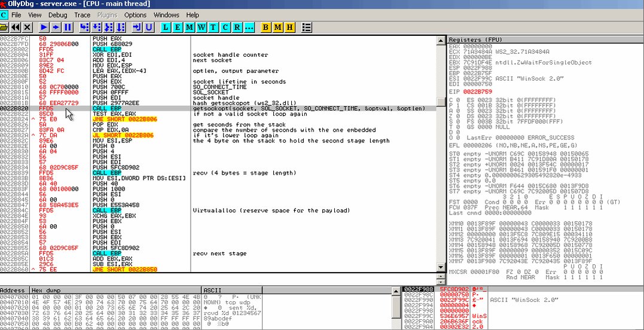Click the Hex dump column header
The height and width of the screenshot is (330, 644).
click(x=116, y=290)
